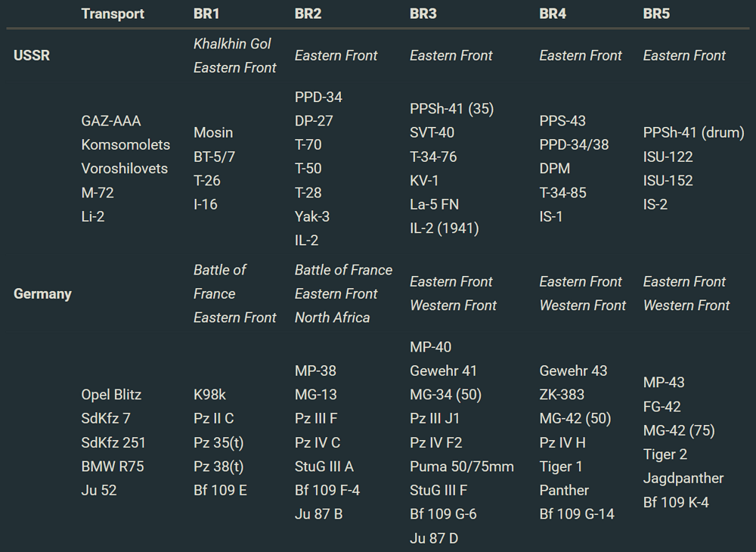Click the Opel Blitz entry

(x=111, y=395)
